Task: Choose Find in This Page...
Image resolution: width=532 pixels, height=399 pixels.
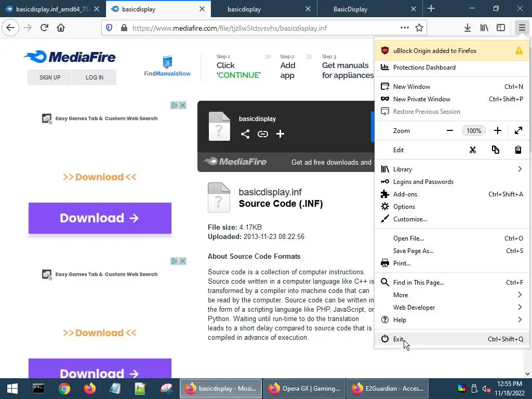Action: tap(451, 282)
